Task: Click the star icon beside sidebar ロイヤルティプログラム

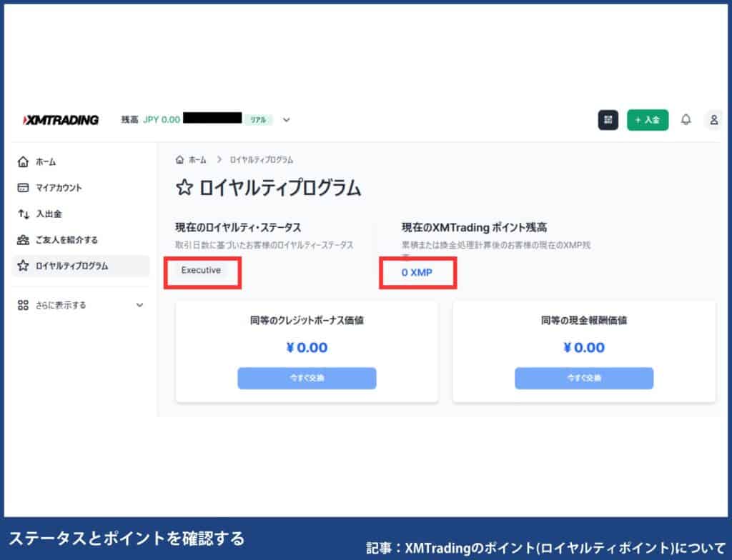Action: pyautogui.click(x=23, y=266)
